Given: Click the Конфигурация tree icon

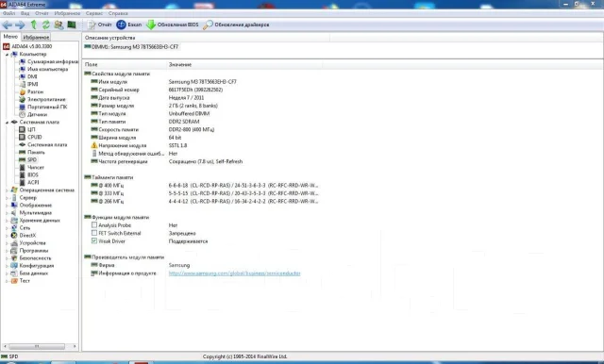Looking at the screenshot, I should pyautogui.click(x=14, y=266).
